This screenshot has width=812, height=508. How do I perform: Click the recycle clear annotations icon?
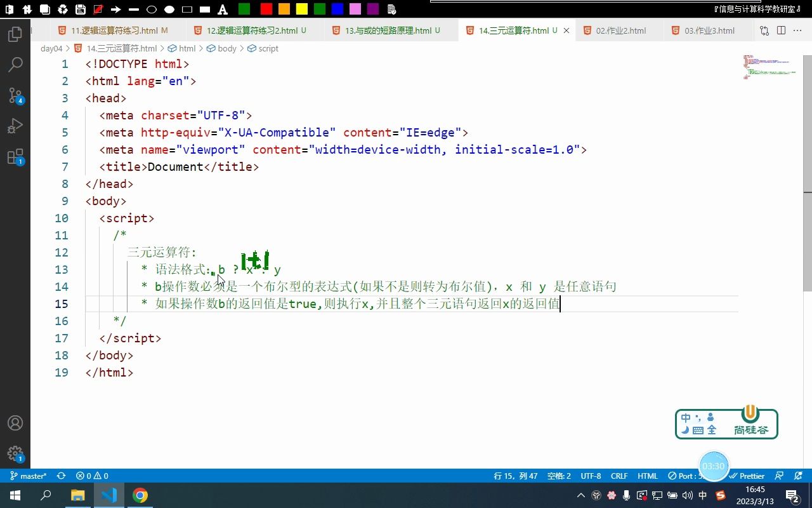[62, 10]
